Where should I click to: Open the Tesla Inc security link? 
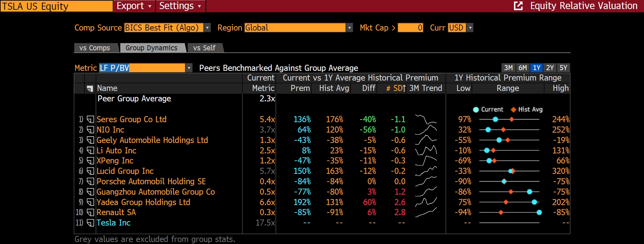(113, 223)
